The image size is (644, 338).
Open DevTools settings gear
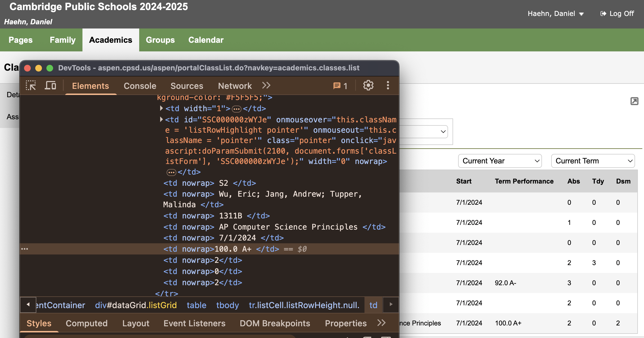click(368, 85)
